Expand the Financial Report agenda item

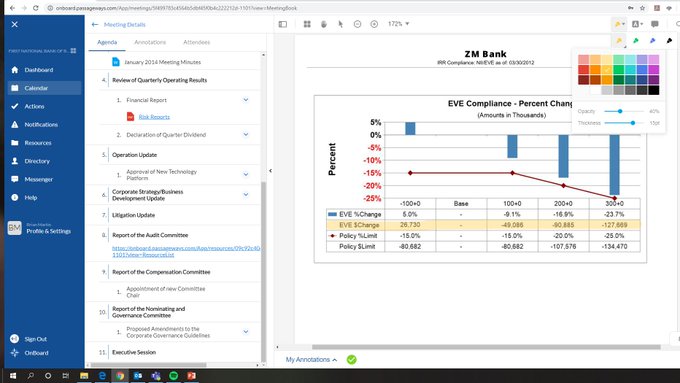[246, 100]
